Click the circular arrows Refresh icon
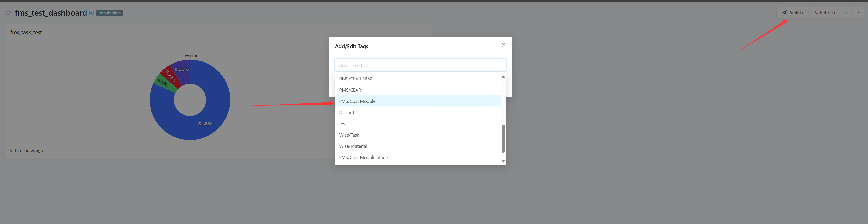Image resolution: width=868 pixels, height=224 pixels. point(817,12)
